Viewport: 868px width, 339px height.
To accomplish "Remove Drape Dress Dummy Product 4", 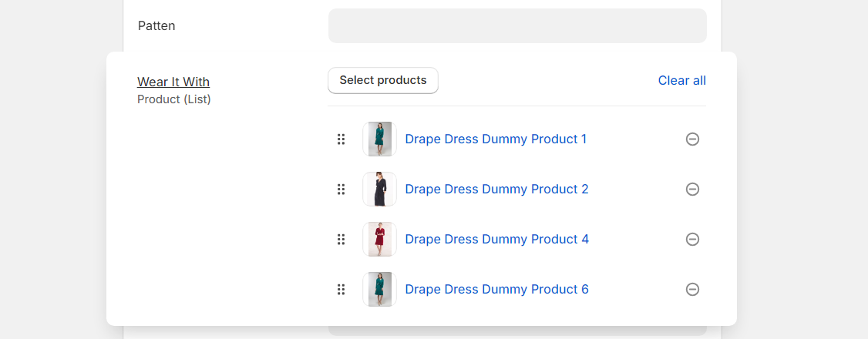I will point(692,239).
